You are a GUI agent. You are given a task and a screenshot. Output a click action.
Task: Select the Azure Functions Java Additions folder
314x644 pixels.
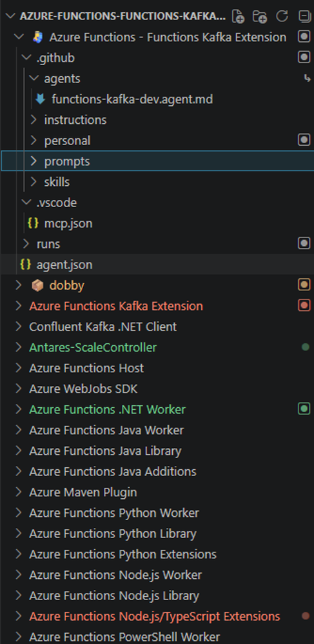click(112, 471)
